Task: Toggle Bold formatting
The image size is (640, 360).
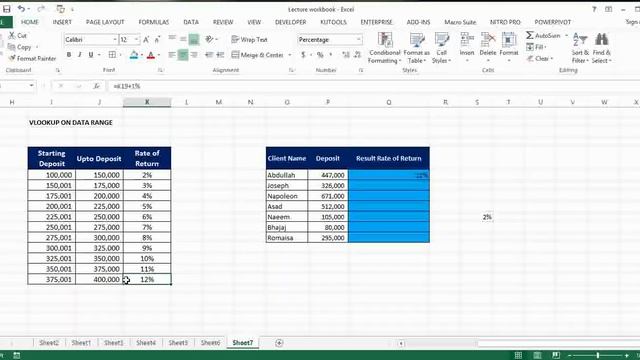Action: point(69,55)
